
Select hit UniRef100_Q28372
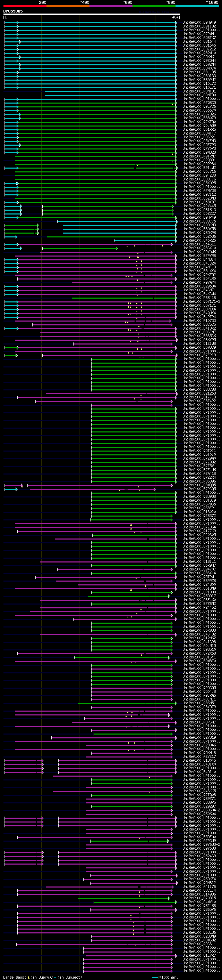(x=199, y=516)
